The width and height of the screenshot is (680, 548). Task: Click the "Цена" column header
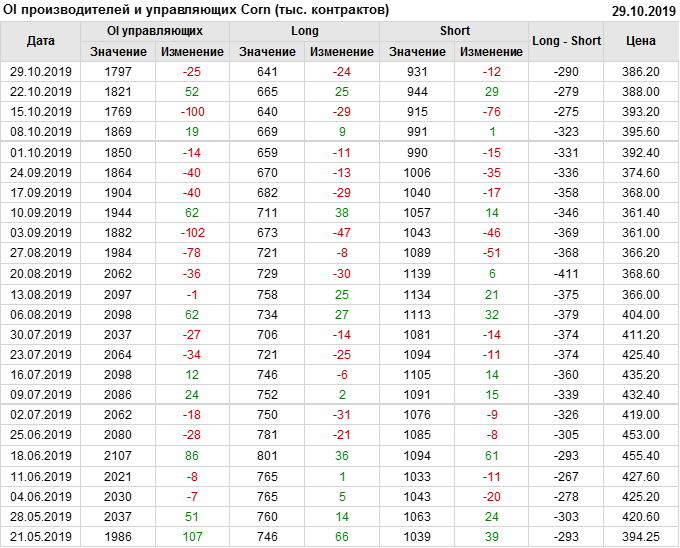point(640,41)
